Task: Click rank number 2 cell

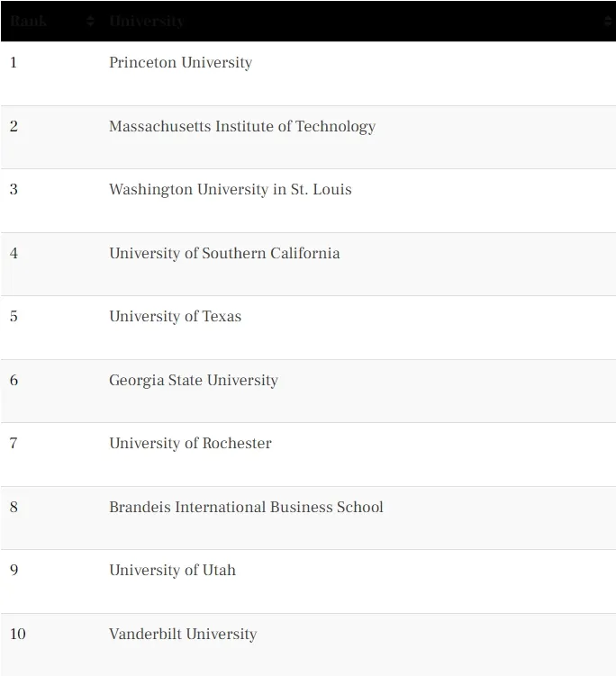Action: click(x=14, y=126)
